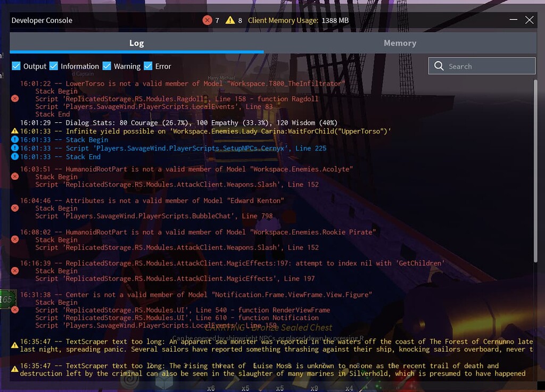
Task: Toggle the Information filter checkbox
Action: click(54, 66)
